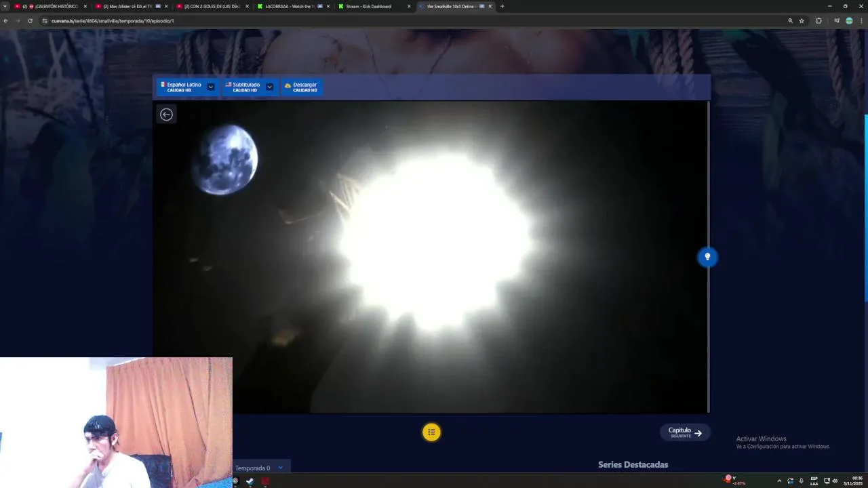Switch to the Mac Allister LE DA YouTube tab
868x488 pixels.
click(x=132, y=6)
